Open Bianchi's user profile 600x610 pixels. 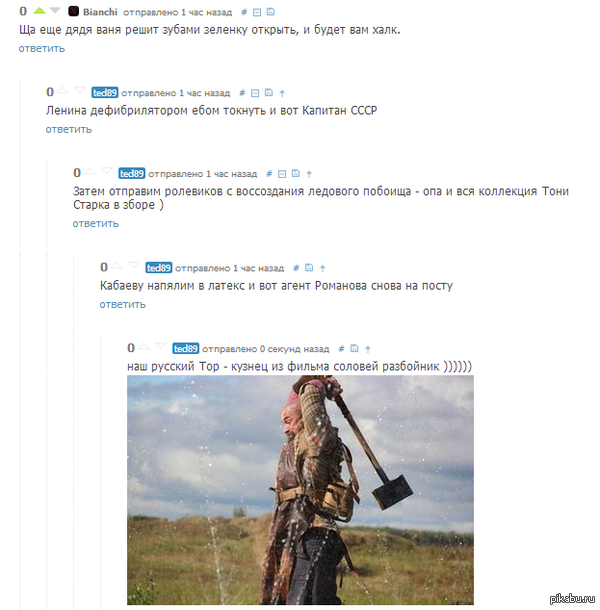(x=100, y=12)
